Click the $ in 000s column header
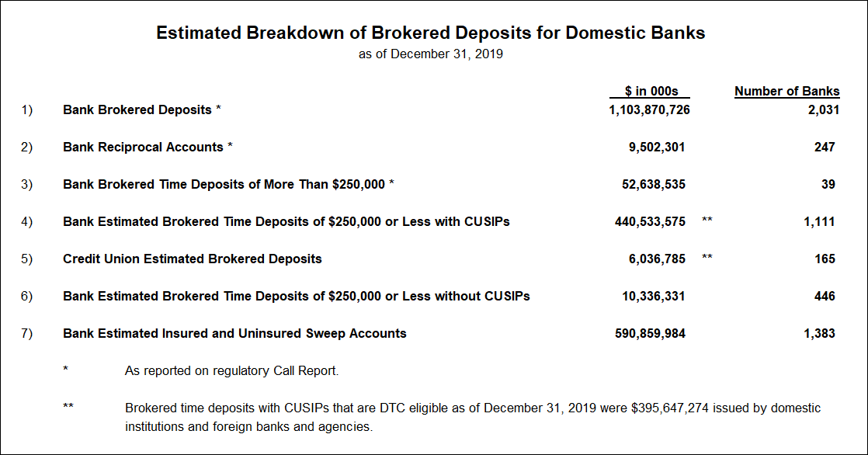 pos(651,92)
